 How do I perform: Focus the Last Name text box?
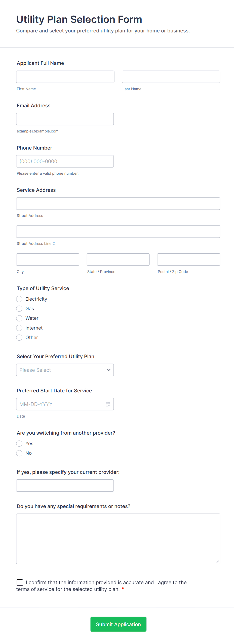click(171, 77)
